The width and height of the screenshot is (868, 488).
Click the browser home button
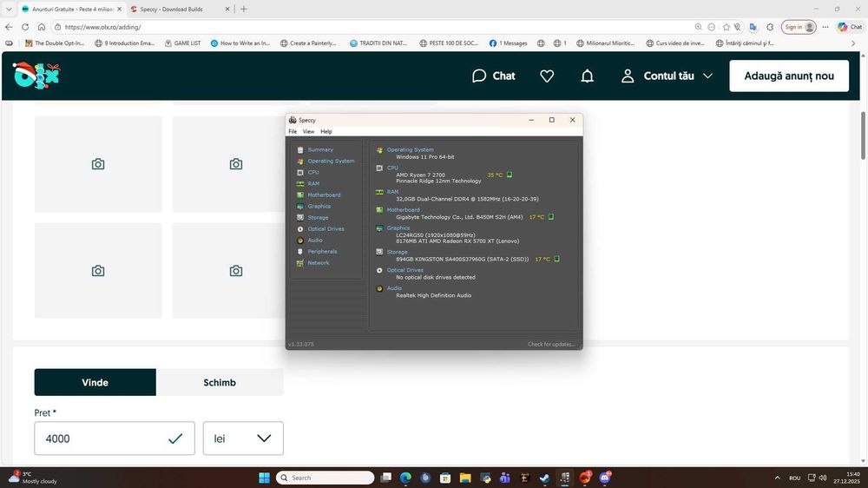(x=42, y=27)
